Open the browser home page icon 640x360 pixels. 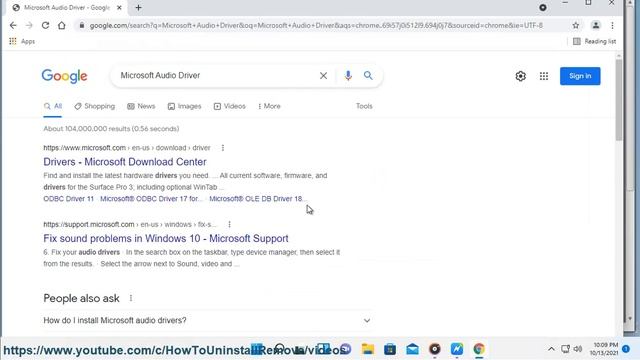(62, 25)
